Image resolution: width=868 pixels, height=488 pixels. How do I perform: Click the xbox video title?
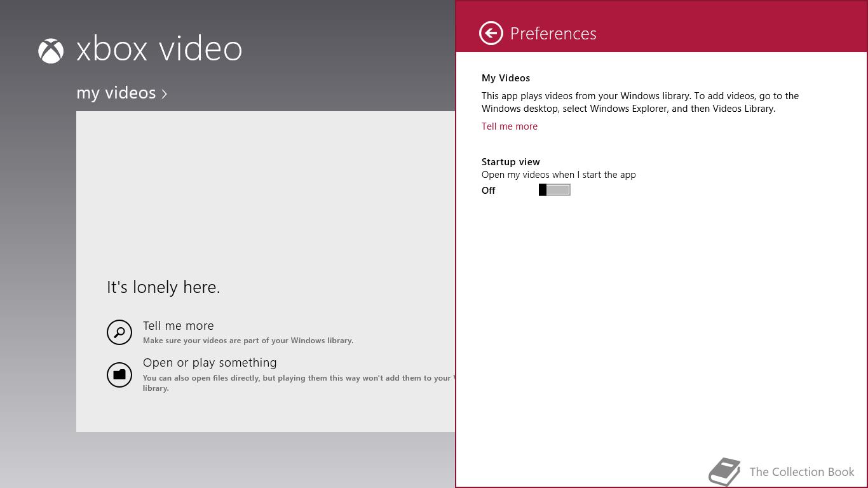coord(159,49)
